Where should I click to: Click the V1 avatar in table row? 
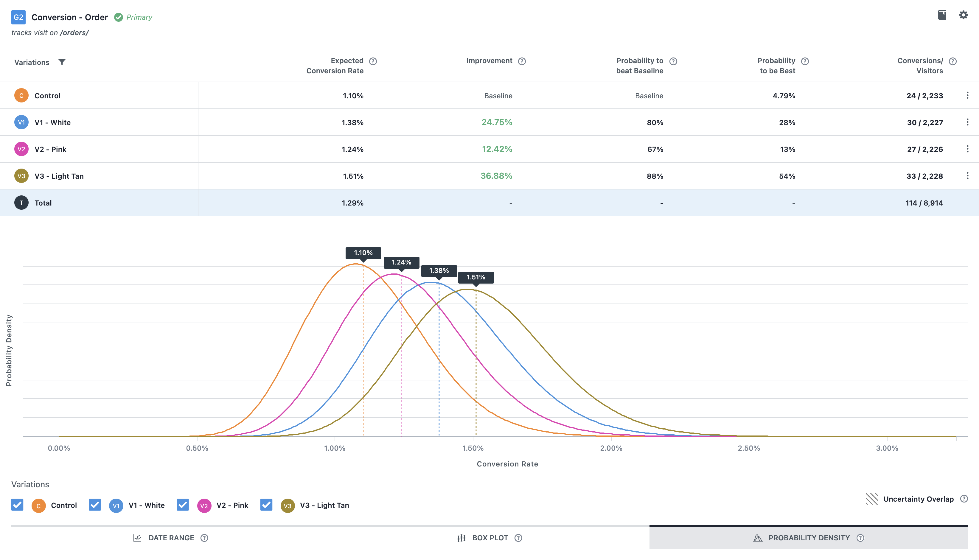click(x=21, y=122)
